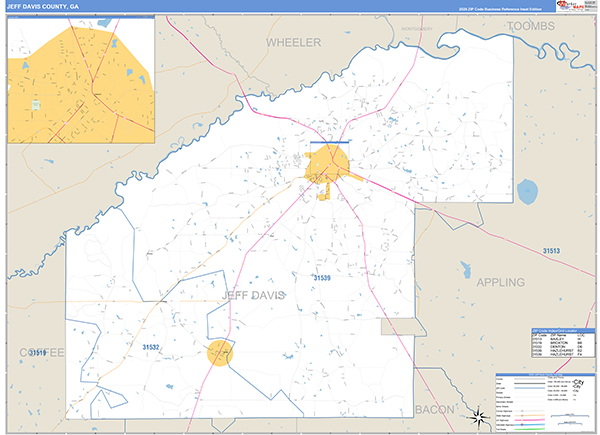Viewport: 600px width, 435px height.
Task: Click the MONTGOMERY county label
Action: (x=417, y=29)
